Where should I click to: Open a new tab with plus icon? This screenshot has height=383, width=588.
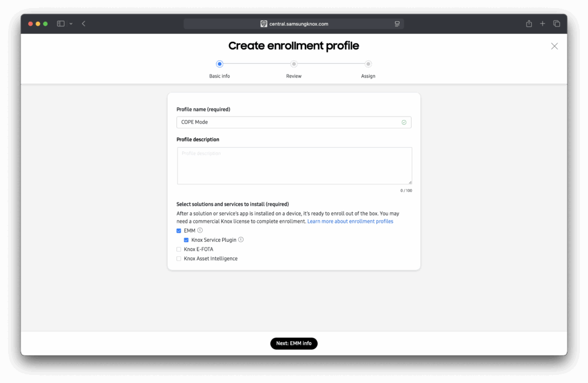point(543,24)
